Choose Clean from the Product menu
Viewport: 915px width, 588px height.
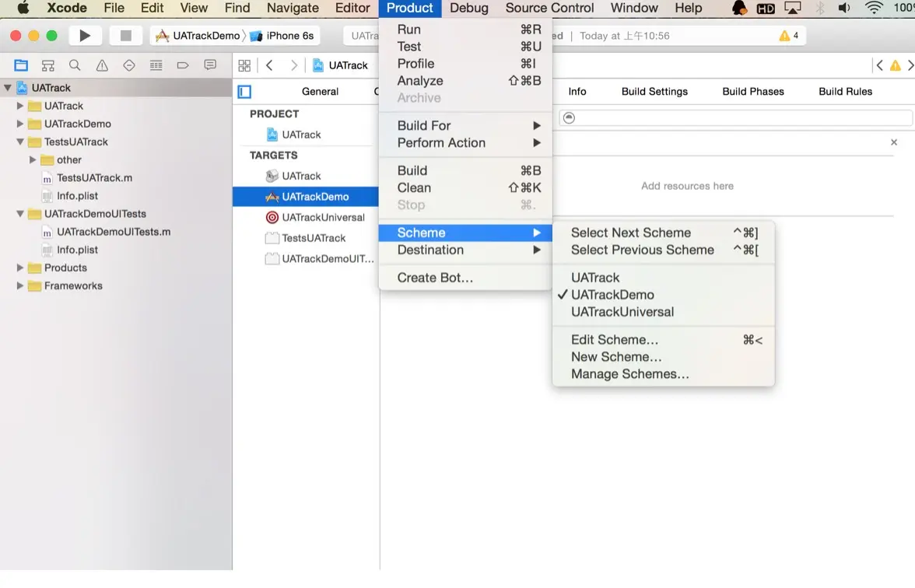coord(465,188)
